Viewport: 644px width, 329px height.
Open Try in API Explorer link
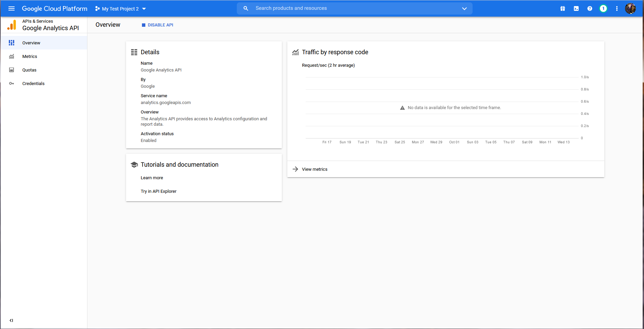coord(159,191)
